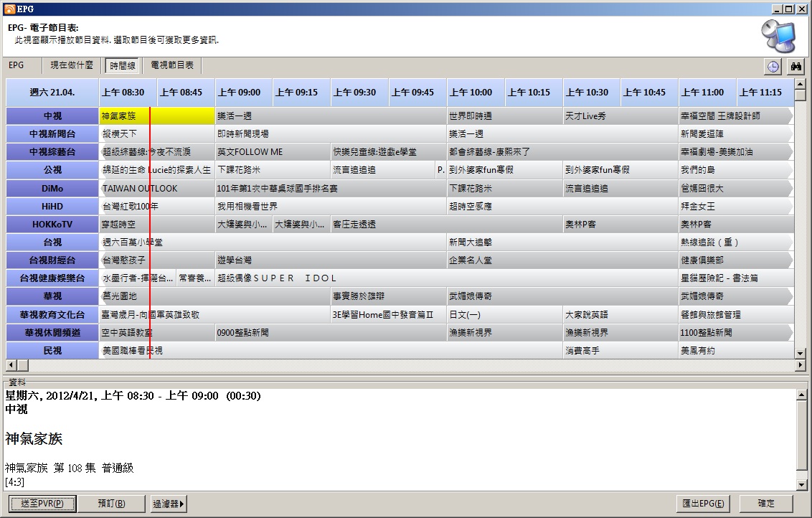Select the 中視新聞台 channel header

[52, 134]
